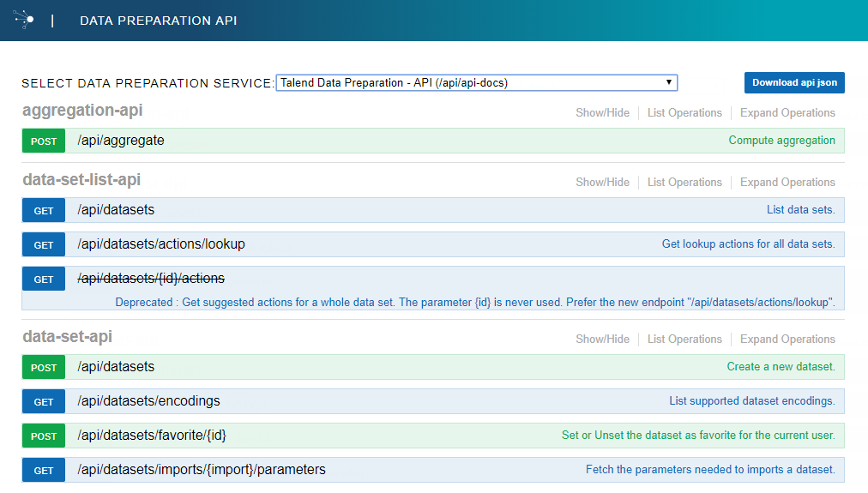
Task: Toggle Show/Hide for aggregation-api
Action: point(602,113)
